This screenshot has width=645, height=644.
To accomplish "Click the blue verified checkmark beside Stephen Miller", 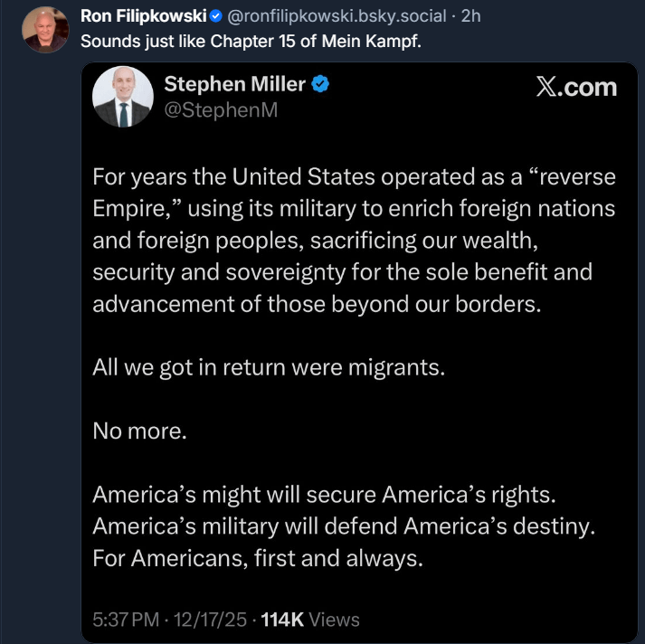I will point(320,85).
